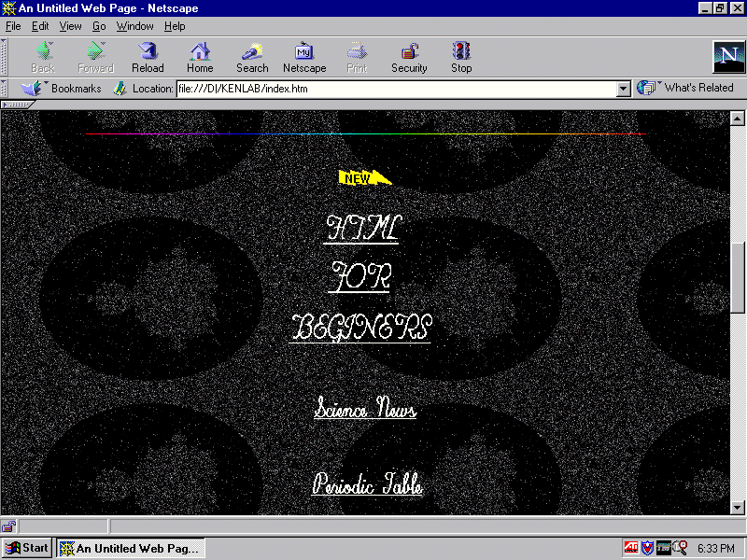Image resolution: width=747 pixels, height=560 pixels.
Task: Follow the Science News link
Action: [x=365, y=408]
